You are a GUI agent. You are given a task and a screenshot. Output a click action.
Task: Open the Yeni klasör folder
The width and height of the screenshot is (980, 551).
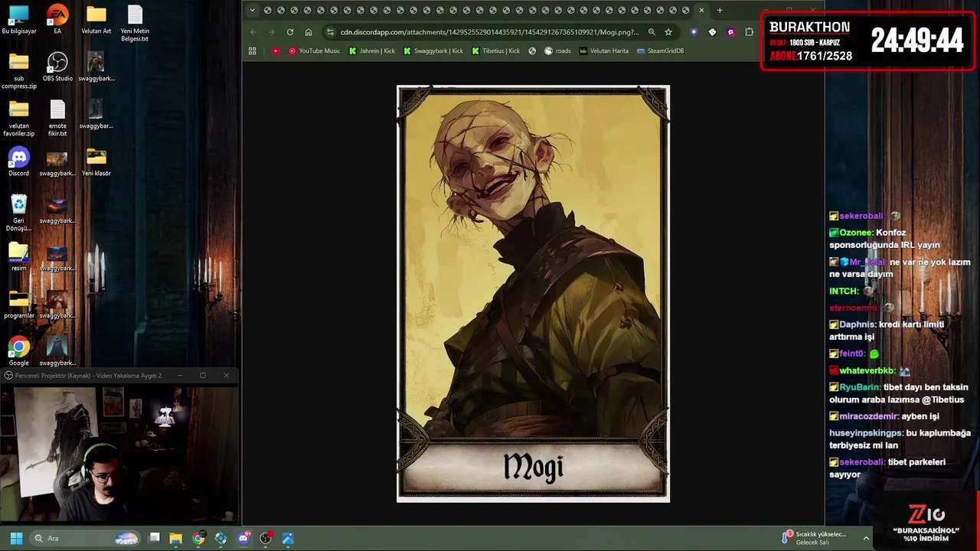96,162
